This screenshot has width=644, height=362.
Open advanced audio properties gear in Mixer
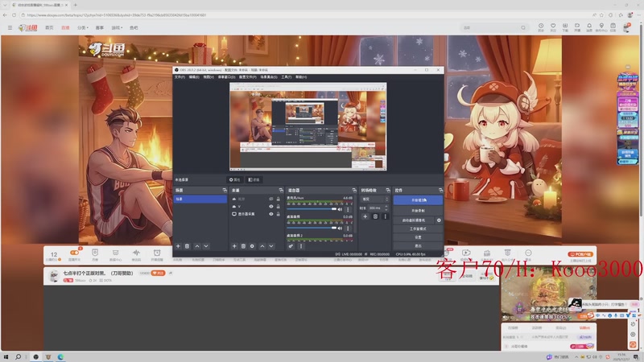tap(291, 246)
